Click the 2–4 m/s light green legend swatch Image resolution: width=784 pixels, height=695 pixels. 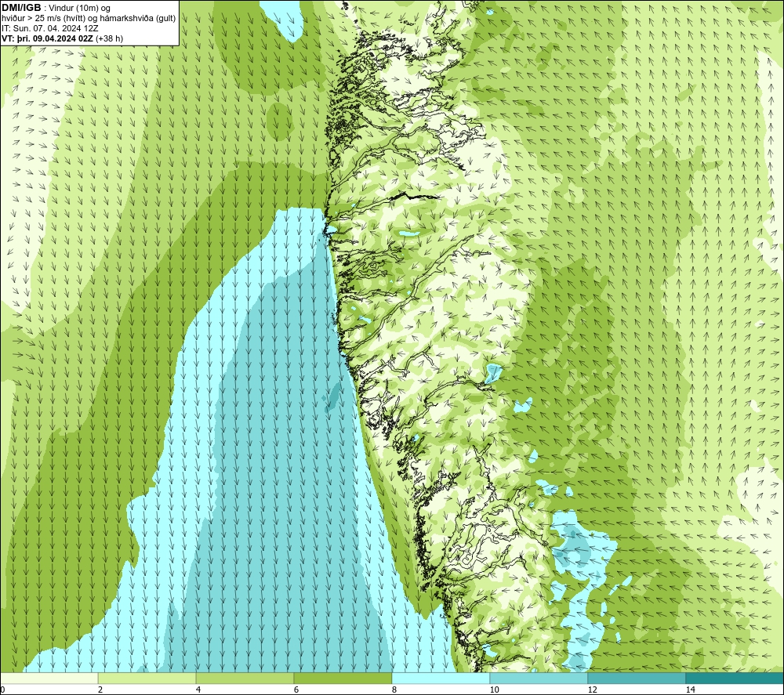coord(147,678)
